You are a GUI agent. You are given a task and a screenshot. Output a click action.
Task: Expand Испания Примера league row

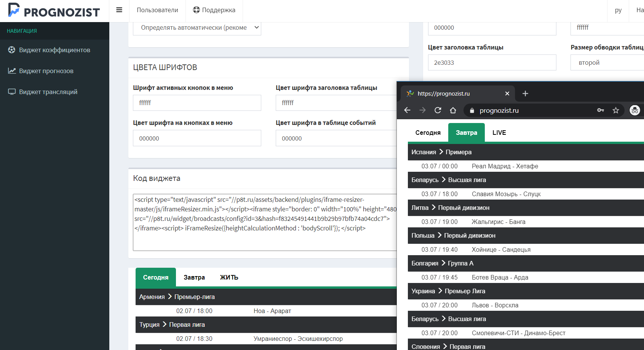526,152
